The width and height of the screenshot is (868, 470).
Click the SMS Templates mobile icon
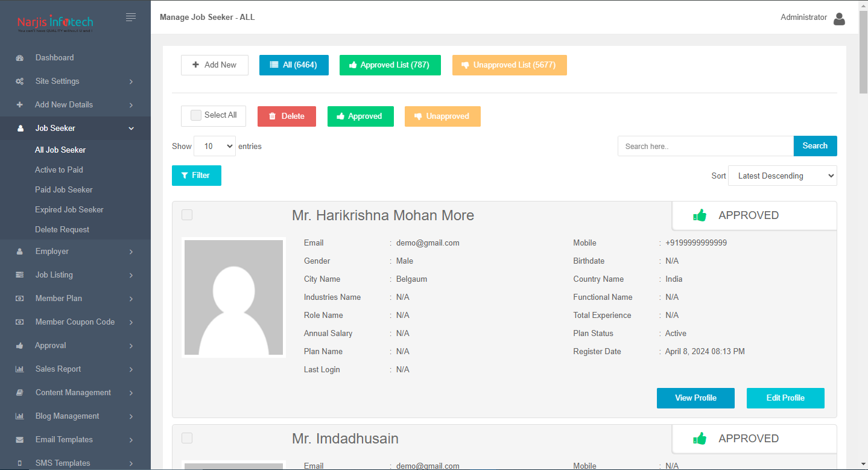coord(20,463)
